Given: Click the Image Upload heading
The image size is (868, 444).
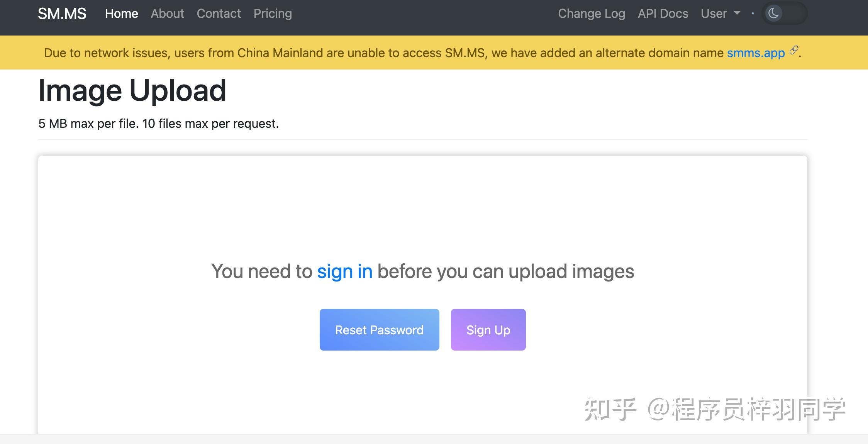Looking at the screenshot, I should 132,90.
